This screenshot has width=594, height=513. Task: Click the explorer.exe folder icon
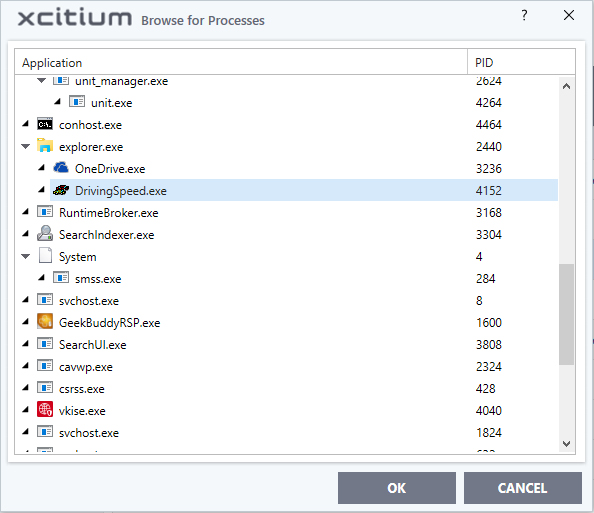[45, 146]
